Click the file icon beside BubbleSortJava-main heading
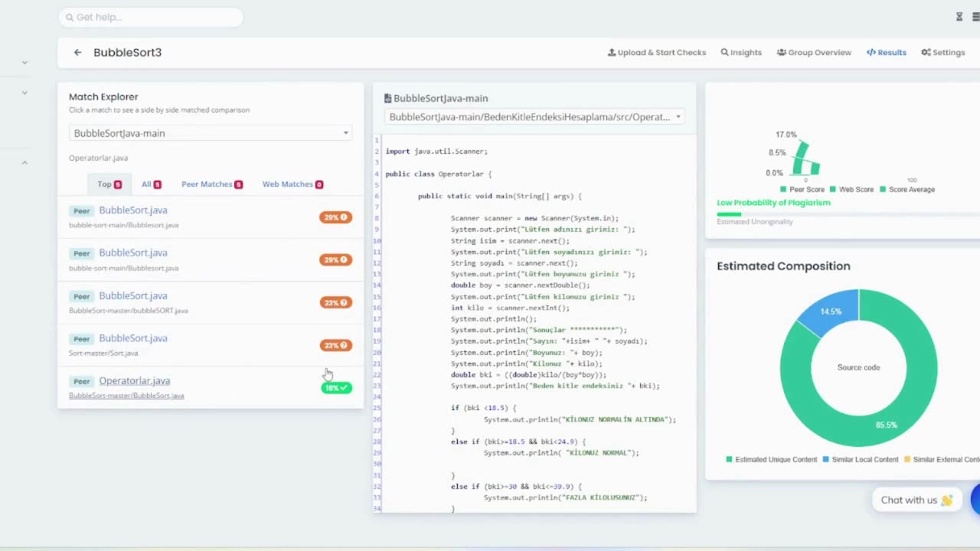Screen dimensions: 980x551 387,98
